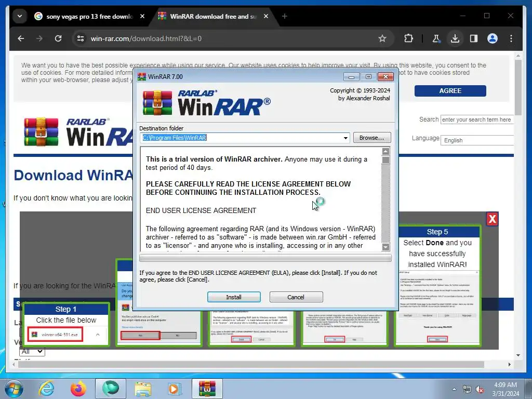Open site information icon in address bar

[x=81, y=38]
